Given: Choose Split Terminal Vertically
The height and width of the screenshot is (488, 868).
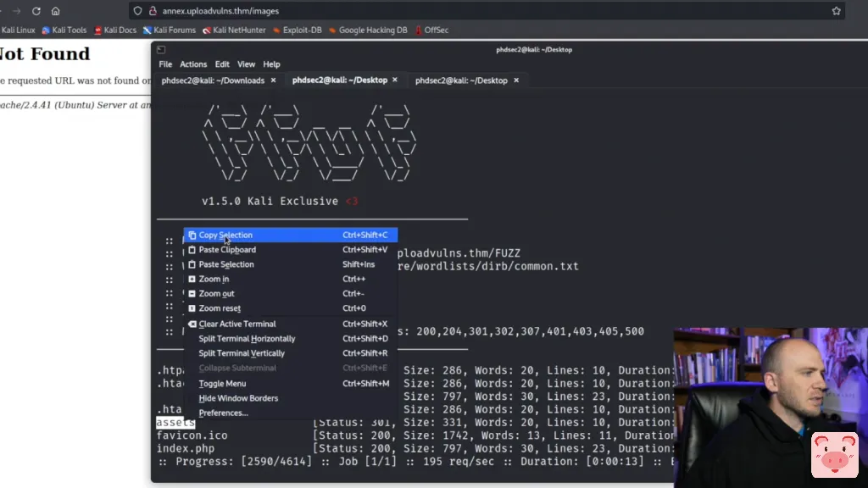Looking at the screenshot, I should tap(291, 353).
